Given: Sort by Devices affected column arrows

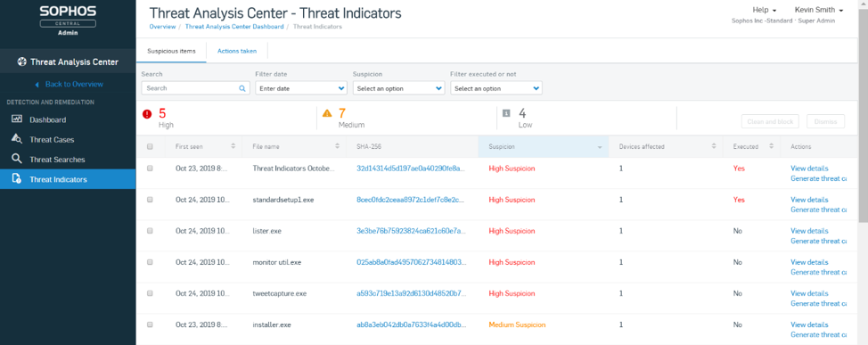Looking at the screenshot, I should [x=714, y=146].
